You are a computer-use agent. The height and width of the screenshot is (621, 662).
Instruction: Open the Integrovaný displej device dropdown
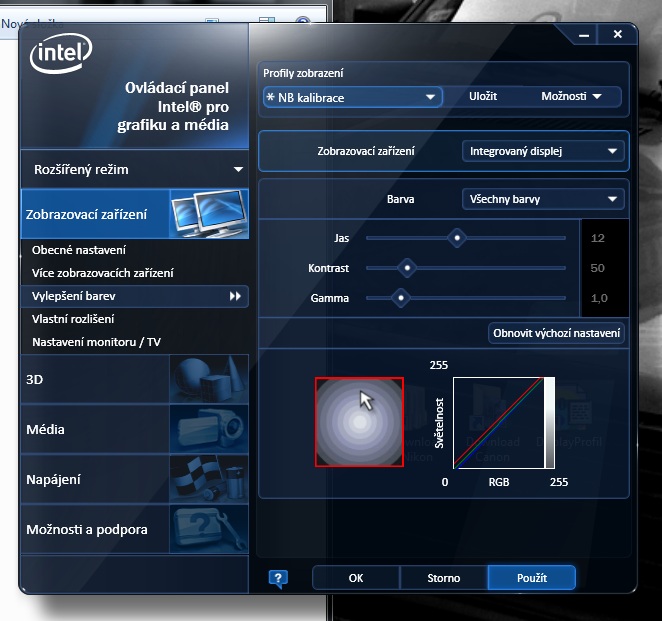[x=543, y=151]
